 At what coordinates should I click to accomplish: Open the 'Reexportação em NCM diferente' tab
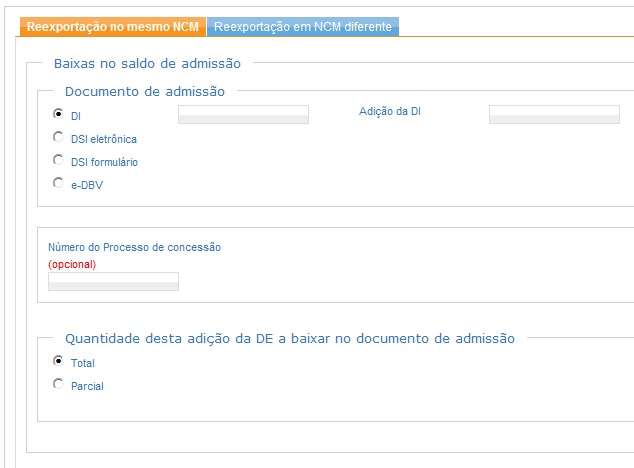pos(303,27)
